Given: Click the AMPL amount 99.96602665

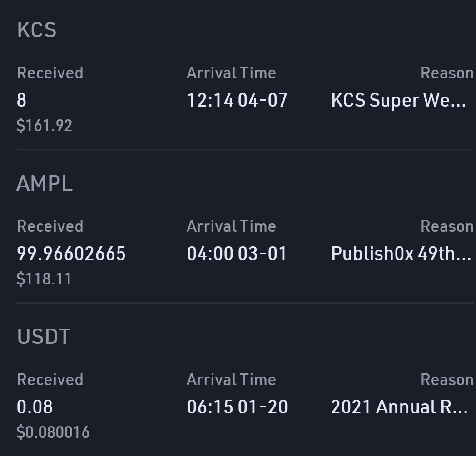Looking at the screenshot, I should (x=71, y=254).
